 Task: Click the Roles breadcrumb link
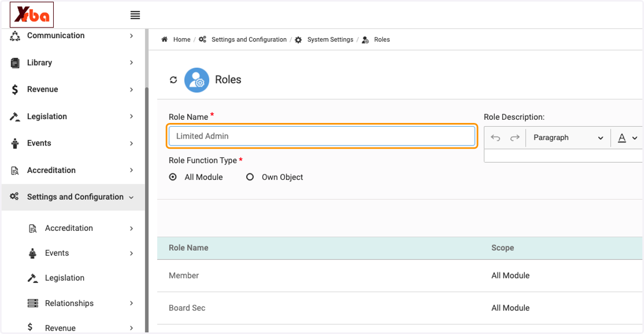point(382,40)
